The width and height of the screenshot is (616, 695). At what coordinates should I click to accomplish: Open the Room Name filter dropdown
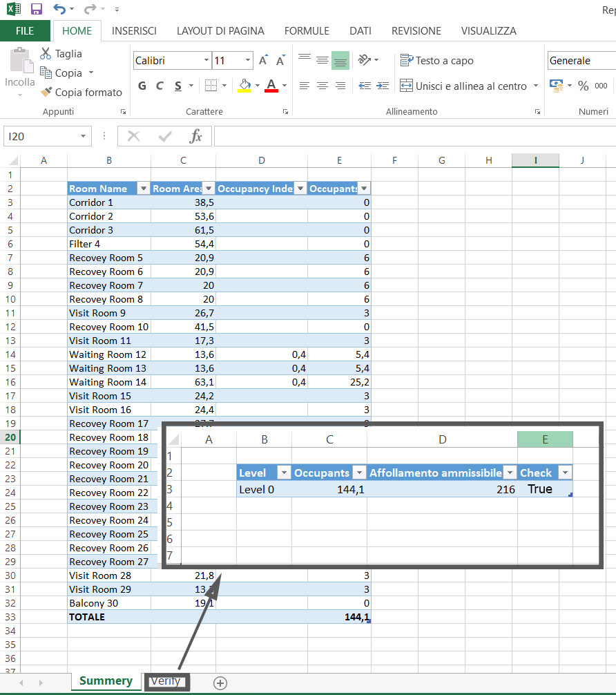pyautogui.click(x=144, y=189)
